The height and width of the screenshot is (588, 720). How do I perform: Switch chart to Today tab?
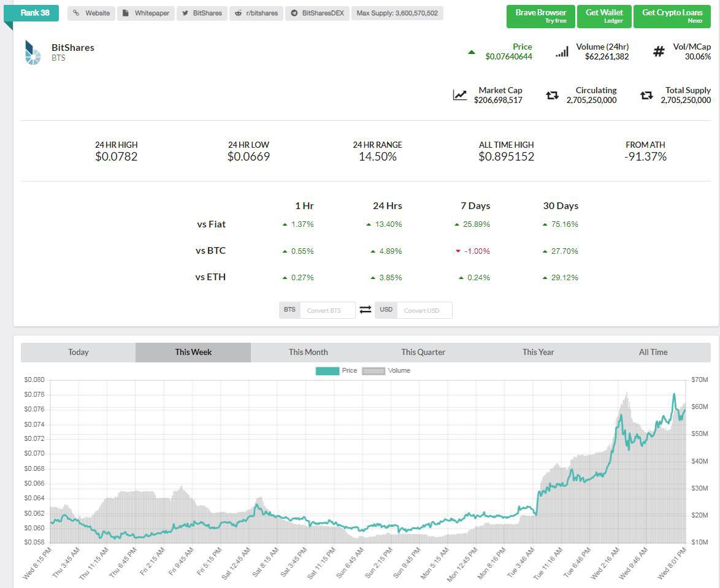tap(78, 352)
